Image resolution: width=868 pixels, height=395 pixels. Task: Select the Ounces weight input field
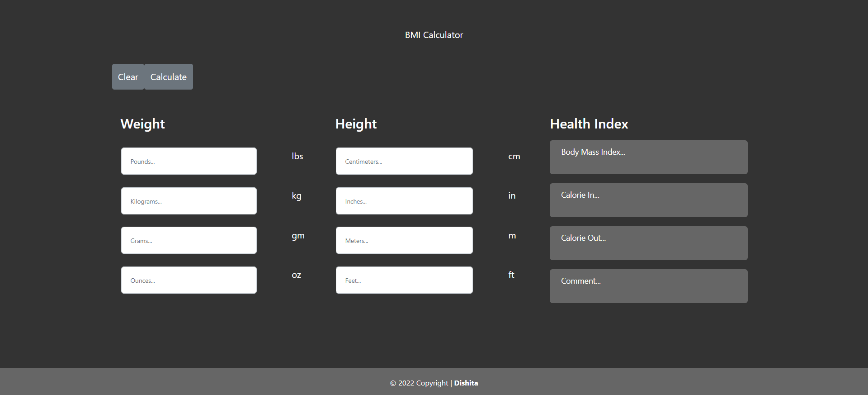[x=189, y=280]
